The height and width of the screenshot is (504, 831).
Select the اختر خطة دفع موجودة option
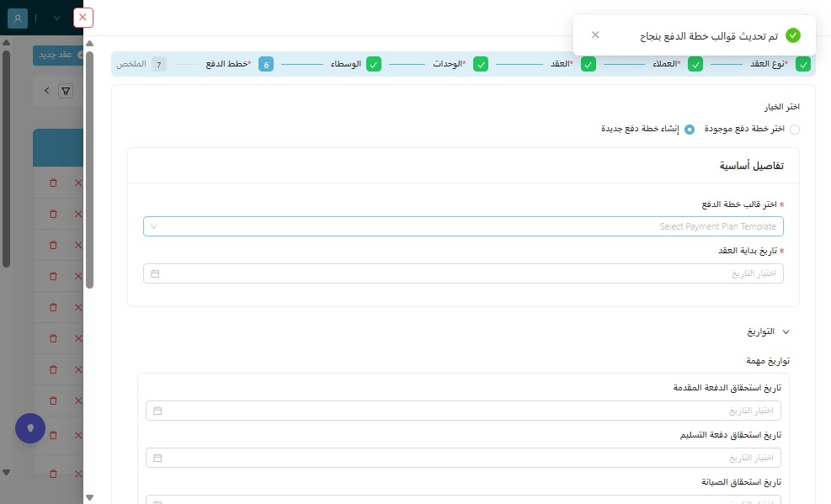795,130
